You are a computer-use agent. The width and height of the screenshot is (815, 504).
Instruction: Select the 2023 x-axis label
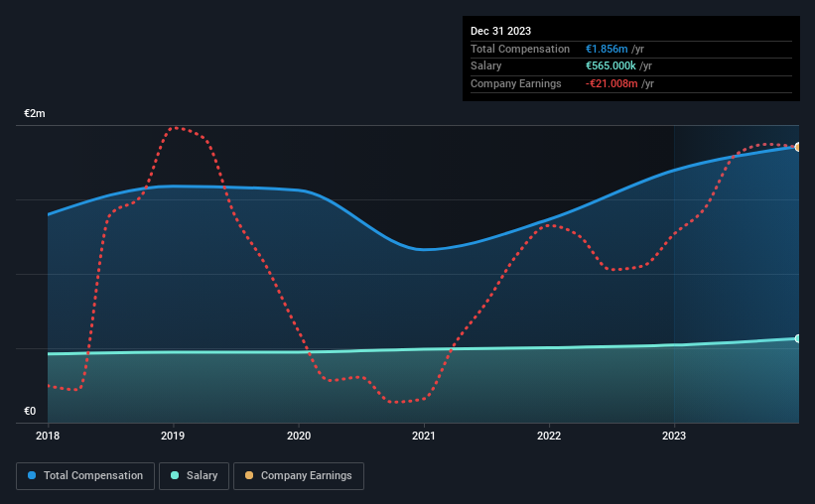[x=674, y=436]
